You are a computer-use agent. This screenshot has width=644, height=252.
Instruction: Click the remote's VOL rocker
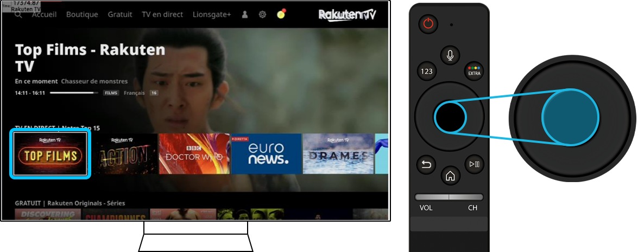(x=432, y=197)
